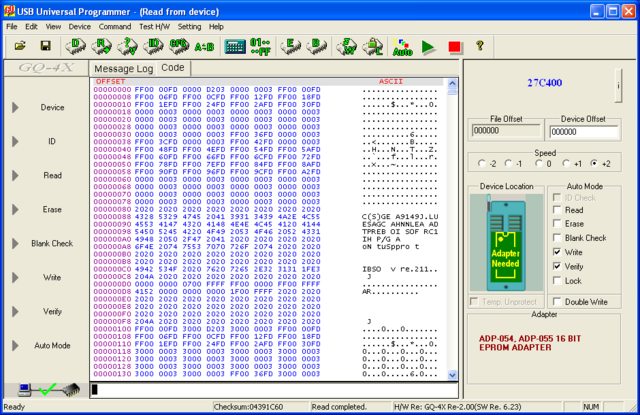Open the File menu

[x=11, y=27]
